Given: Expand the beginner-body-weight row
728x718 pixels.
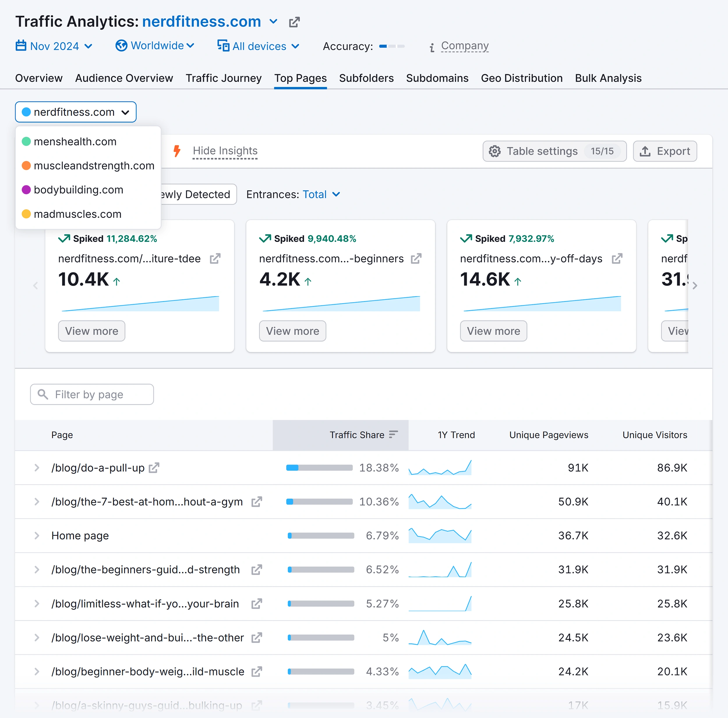Looking at the screenshot, I should coord(37,671).
